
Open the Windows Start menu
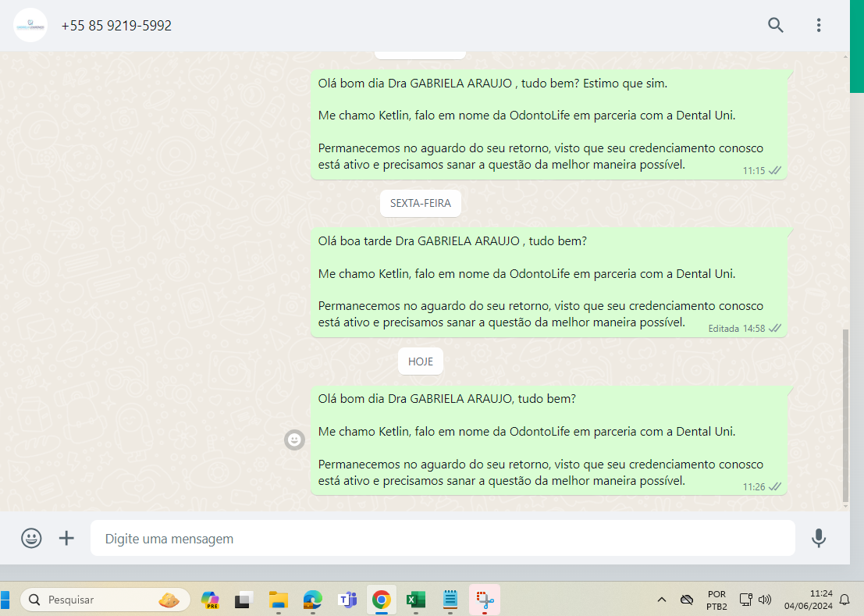tap(5, 600)
